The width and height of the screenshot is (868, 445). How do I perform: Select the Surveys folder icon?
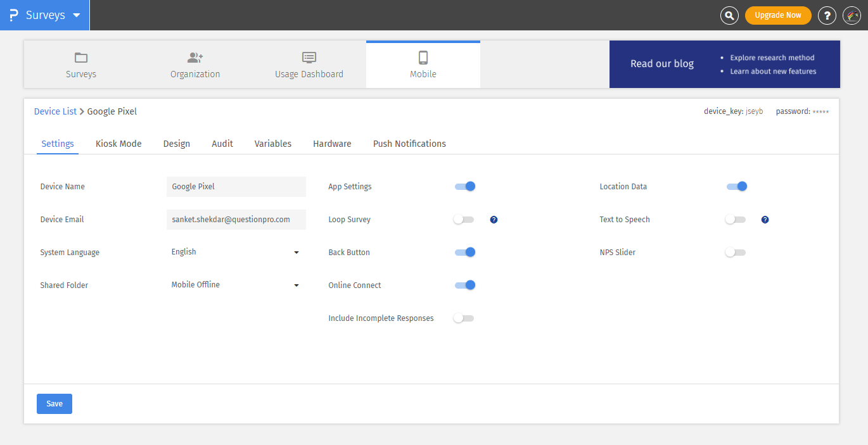(80, 58)
